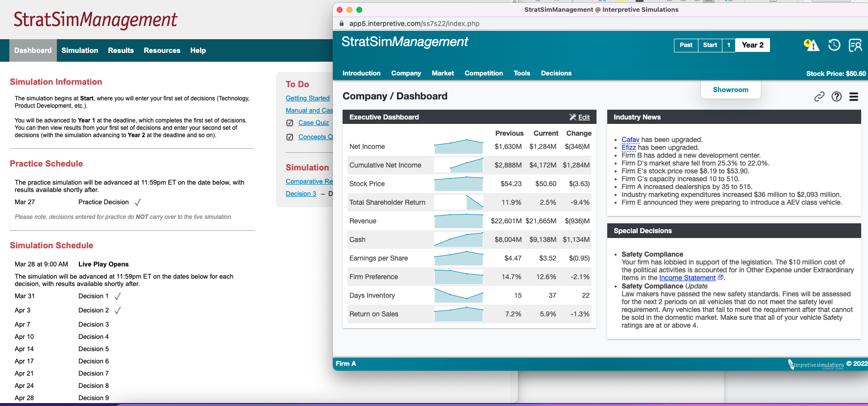Image resolution: width=868 pixels, height=406 pixels.
Task: Click the Earnings per Share change $(0.95)
Action: pyautogui.click(x=579, y=258)
